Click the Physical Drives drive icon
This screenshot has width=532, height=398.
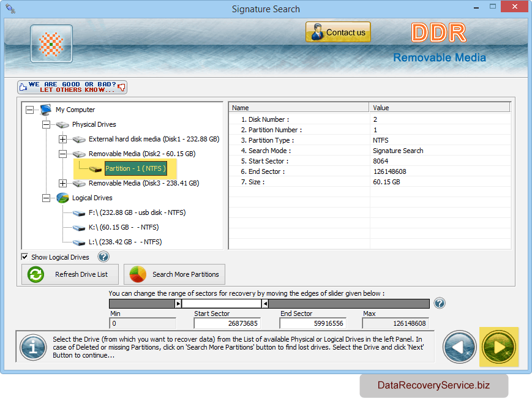click(x=62, y=125)
